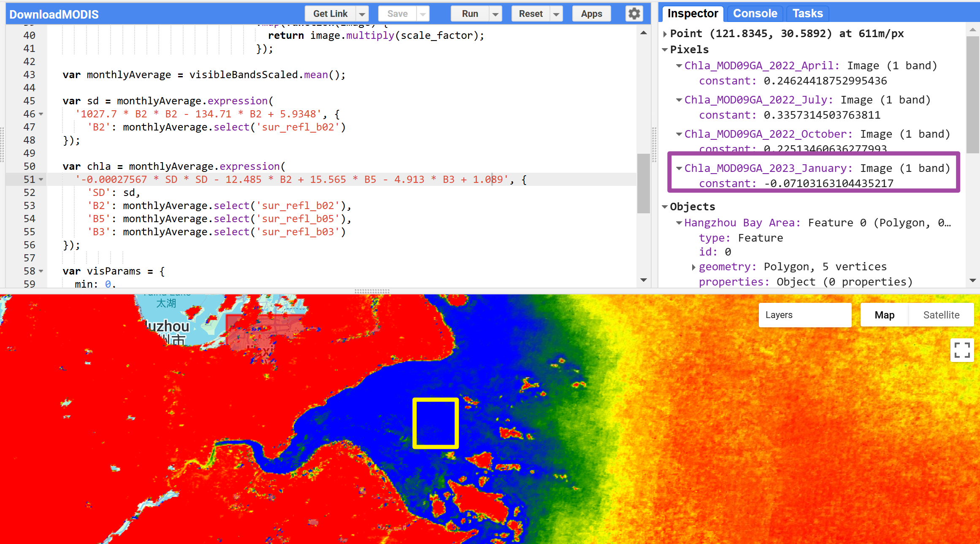Fold code block at line 51
980x544 pixels.
(x=41, y=180)
